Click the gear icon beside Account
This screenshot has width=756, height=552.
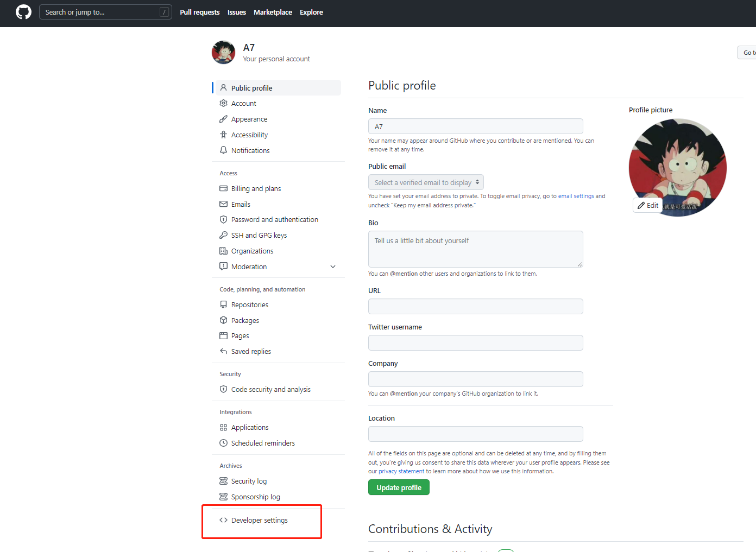point(223,103)
